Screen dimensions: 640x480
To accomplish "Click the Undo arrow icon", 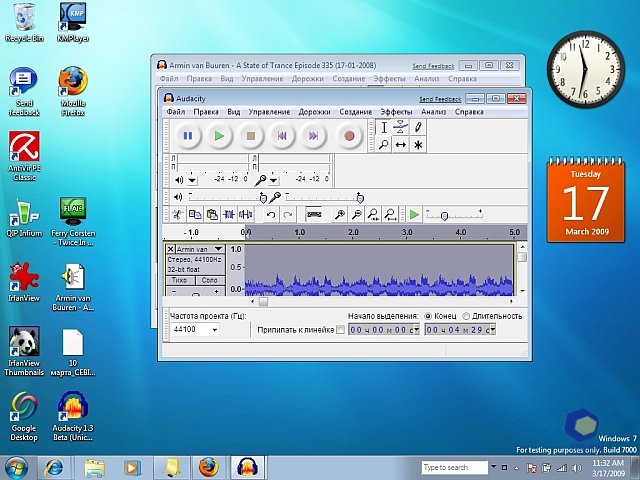I will point(270,215).
